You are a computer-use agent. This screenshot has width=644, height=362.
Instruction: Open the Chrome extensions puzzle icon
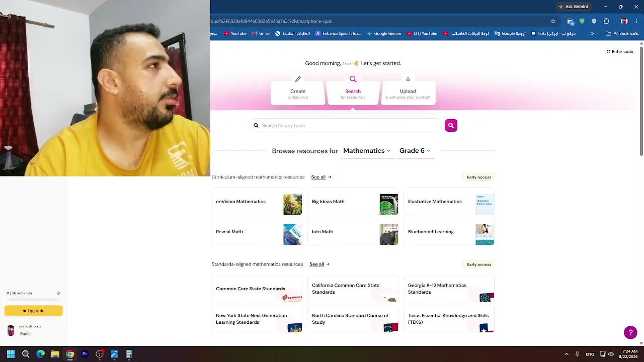click(x=606, y=21)
